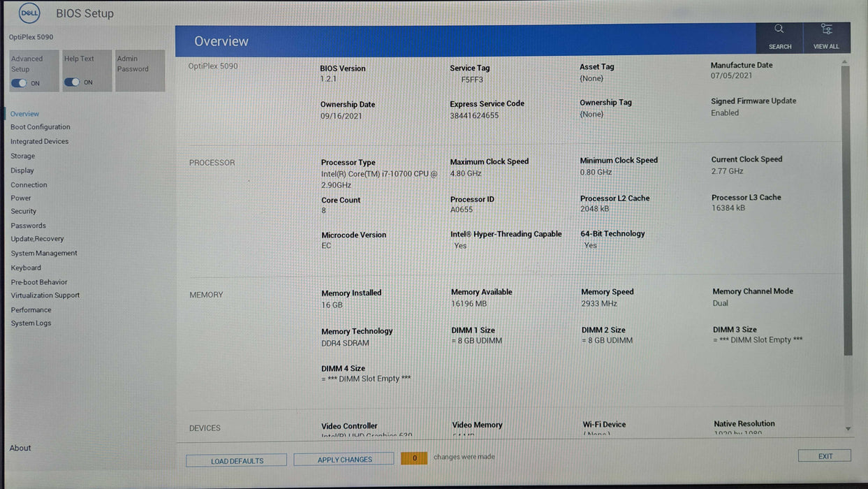Click the Overview header title

click(x=221, y=41)
